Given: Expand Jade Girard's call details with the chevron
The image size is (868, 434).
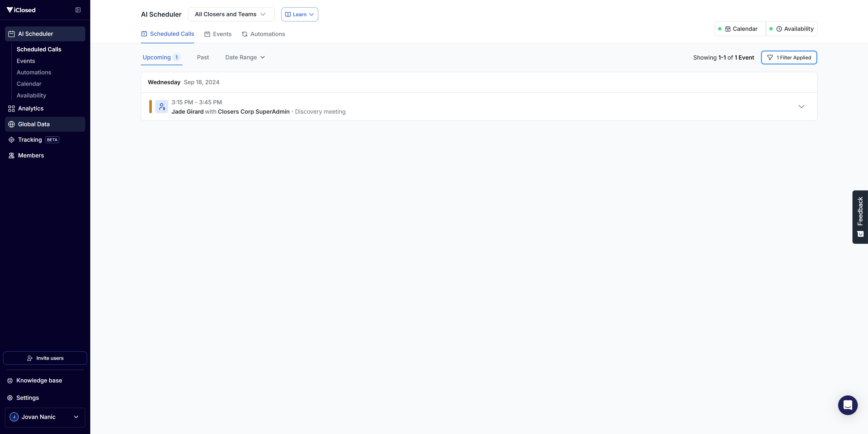Looking at the screenshot, I should 801,107.
